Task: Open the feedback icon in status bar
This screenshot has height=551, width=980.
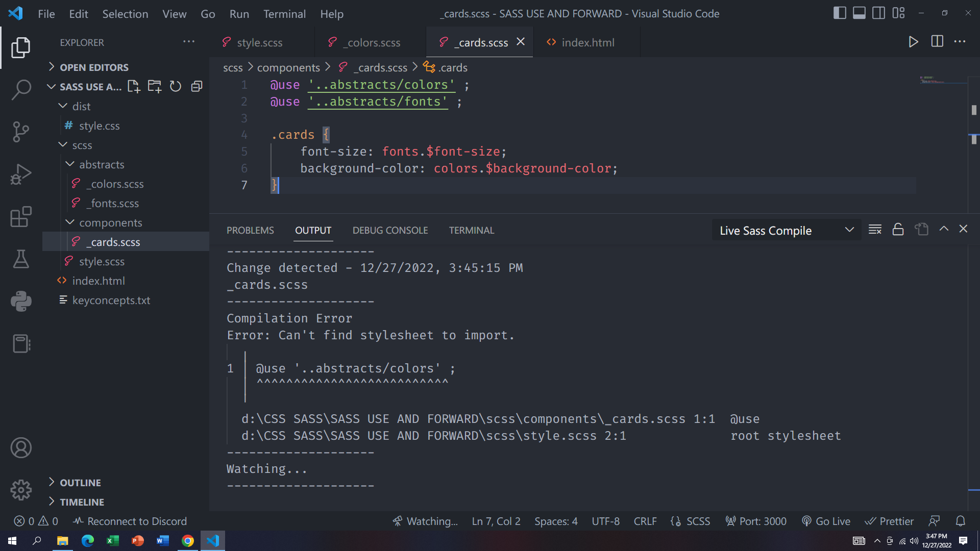Action: (934, 521)
